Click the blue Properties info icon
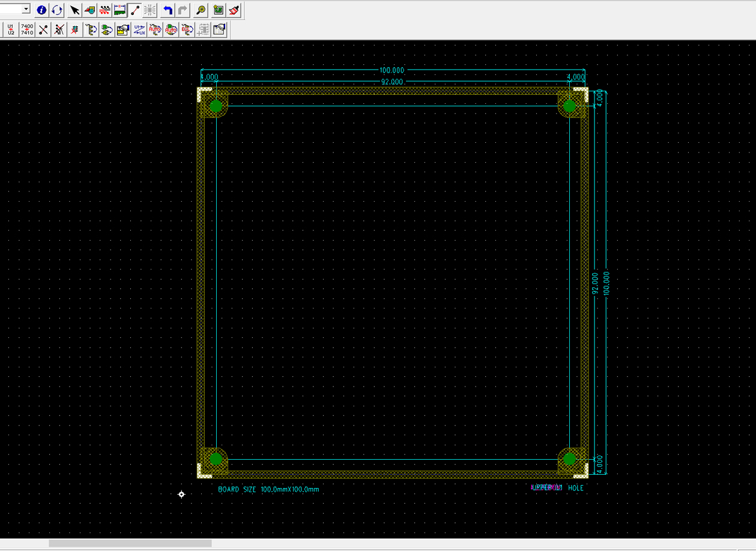This screenshot has height=551, width=756. click(41, 10)
